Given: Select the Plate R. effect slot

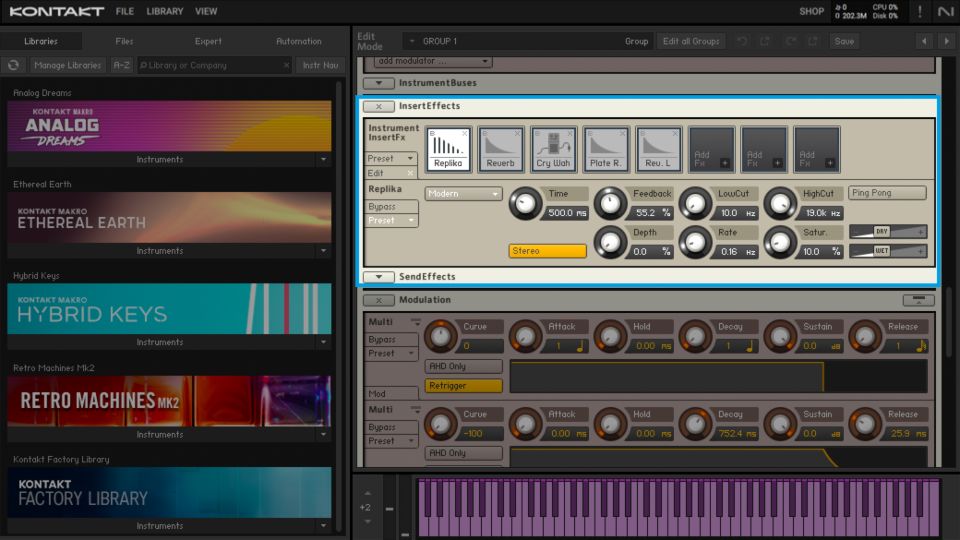Looking at the screenshot, I should [x=606, y=148].
